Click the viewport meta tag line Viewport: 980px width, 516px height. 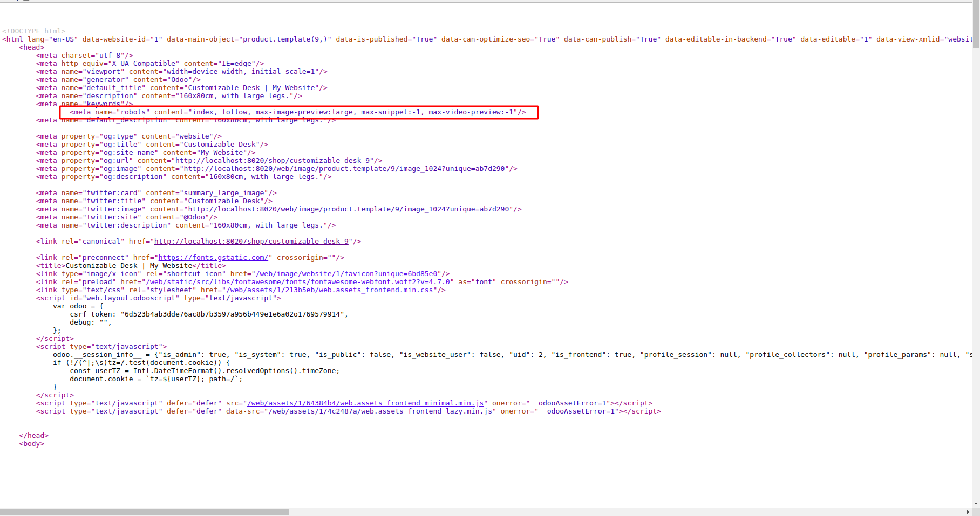(x=182, y=72)
